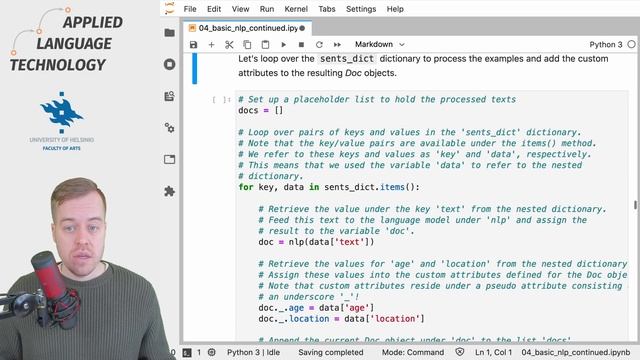This screenshot has width=640, height=360.
Task: Click the comment '# an underscore '_'!'
Action: click(x=309, y=297)
